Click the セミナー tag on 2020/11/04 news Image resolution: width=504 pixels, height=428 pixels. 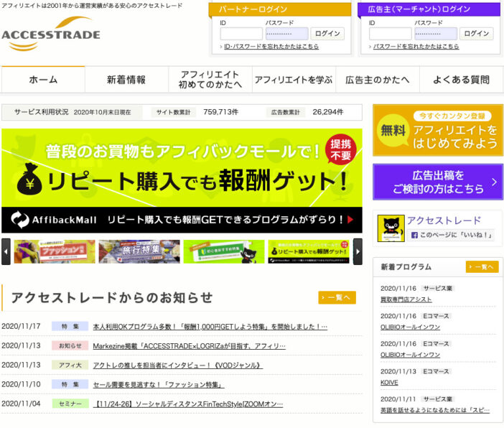click(70, 404)
